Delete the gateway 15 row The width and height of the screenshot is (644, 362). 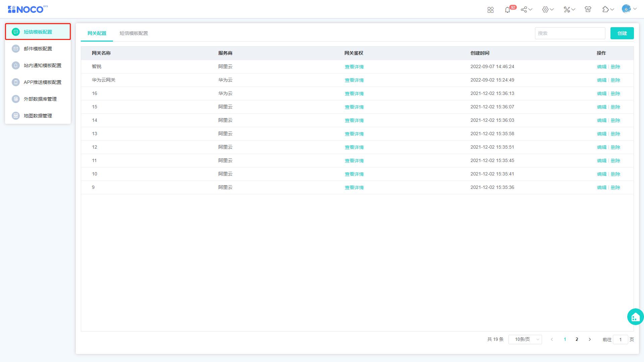tap(615, 107)
